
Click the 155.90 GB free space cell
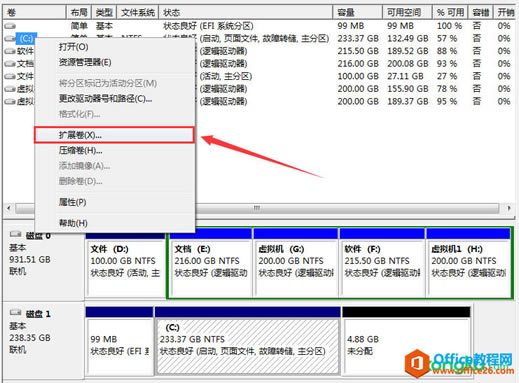(x=408, y=89)
